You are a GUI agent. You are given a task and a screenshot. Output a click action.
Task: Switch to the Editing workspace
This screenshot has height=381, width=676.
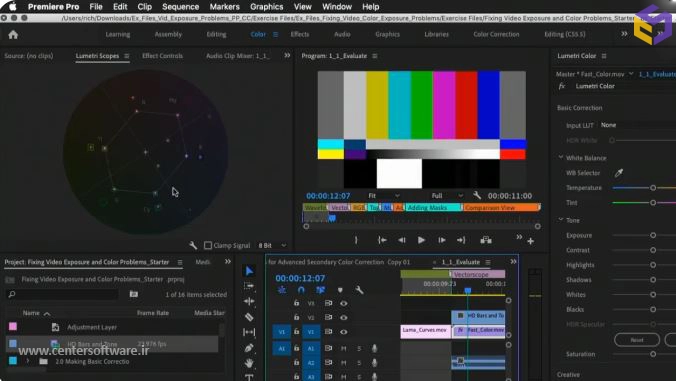tap(216, 34)
